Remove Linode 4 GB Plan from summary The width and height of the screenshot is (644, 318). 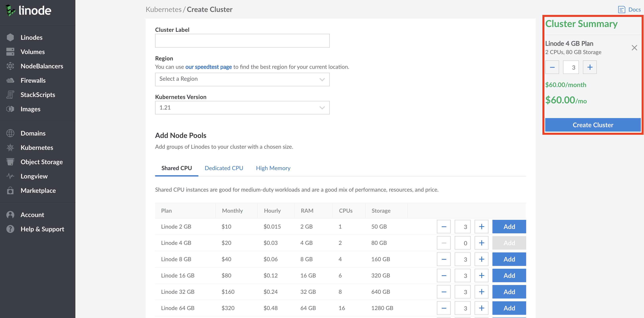point(634,48)
